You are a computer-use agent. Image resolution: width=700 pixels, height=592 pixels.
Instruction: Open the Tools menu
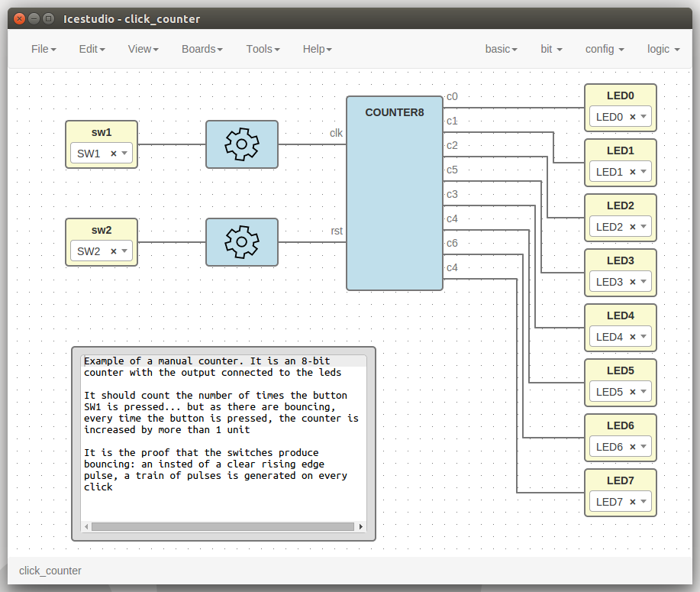pyautogui.click(x=263, y=49)
